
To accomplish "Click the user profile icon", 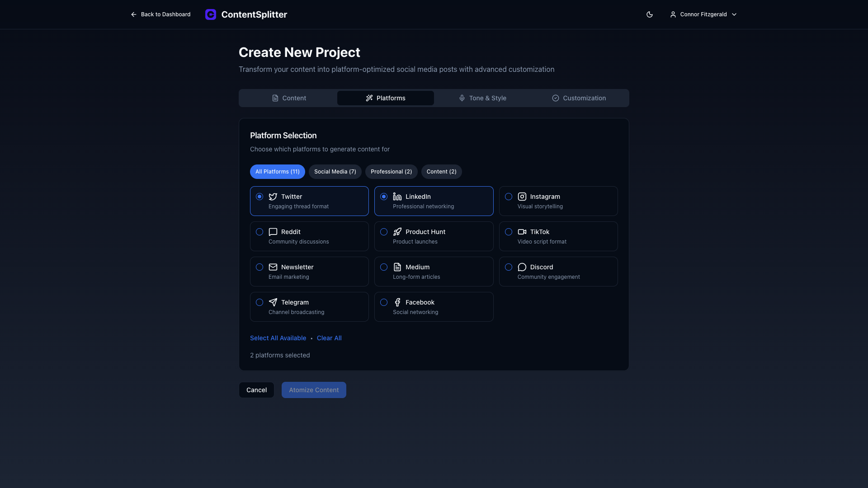I will [x=673, y=14].
